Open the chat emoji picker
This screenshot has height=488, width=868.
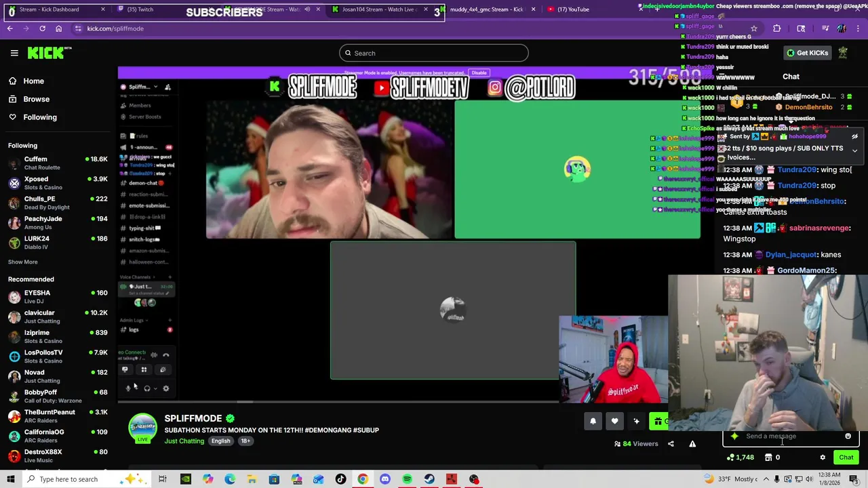pos(848,436)
